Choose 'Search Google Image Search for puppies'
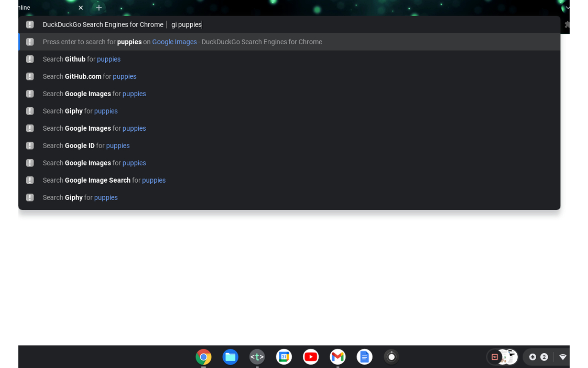 click(x=289, y=180)
